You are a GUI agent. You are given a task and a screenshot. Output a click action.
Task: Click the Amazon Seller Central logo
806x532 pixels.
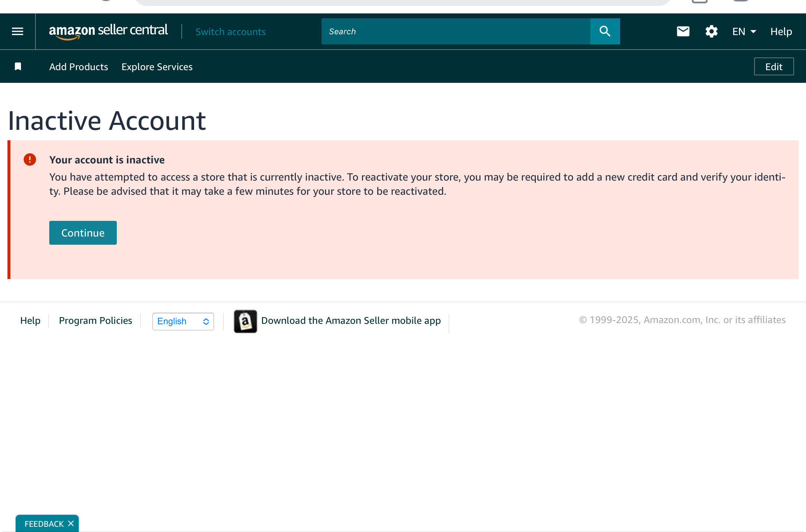point(108,31)
